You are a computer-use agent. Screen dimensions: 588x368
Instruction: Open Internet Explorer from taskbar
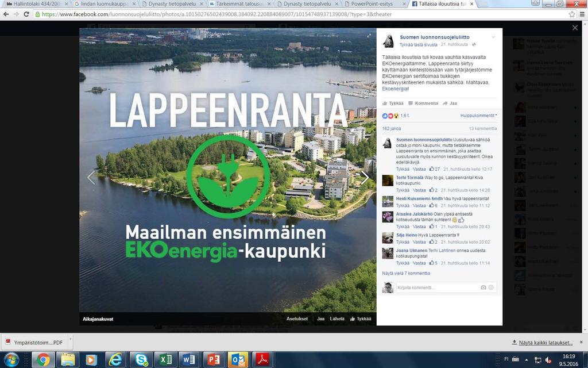(x=115, y=360)
